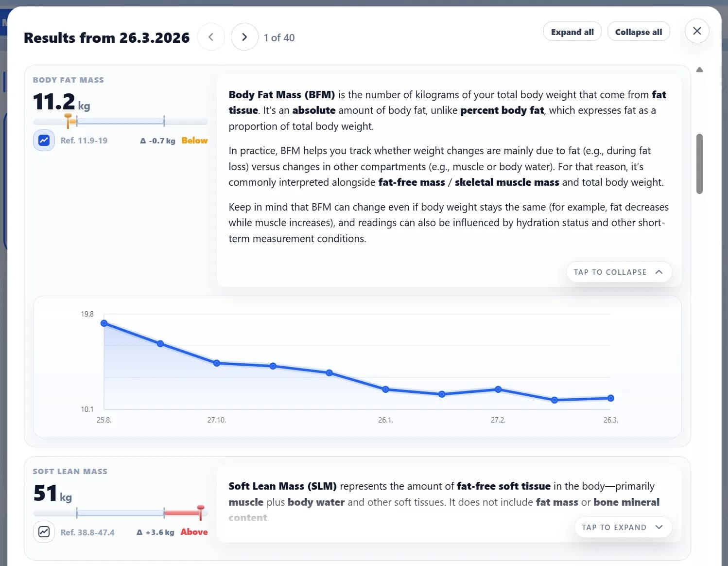
Task: Collapse the Body Fat Mass description
Action: [619, 272]
